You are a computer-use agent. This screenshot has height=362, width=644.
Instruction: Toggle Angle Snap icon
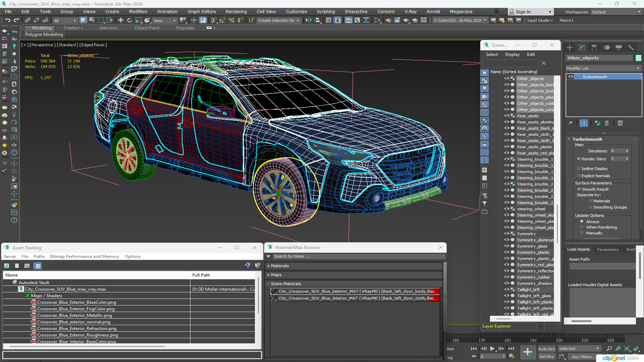[222, 20]
